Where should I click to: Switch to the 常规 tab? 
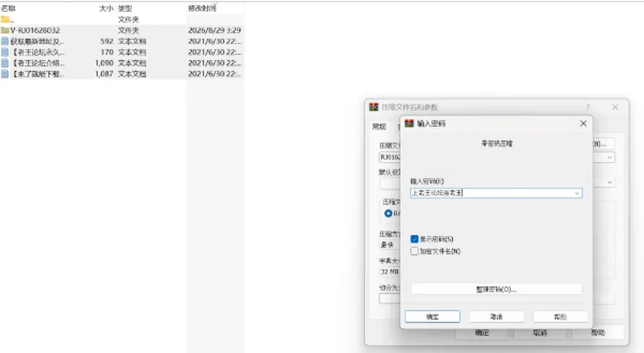click(379, 127)
